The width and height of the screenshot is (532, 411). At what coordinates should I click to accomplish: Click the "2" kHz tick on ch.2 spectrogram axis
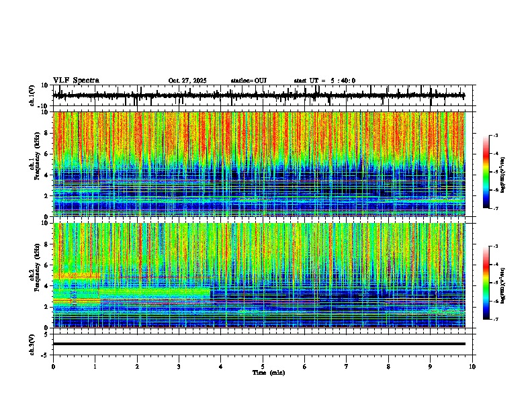pyautogui.click(x=47, y=307)
